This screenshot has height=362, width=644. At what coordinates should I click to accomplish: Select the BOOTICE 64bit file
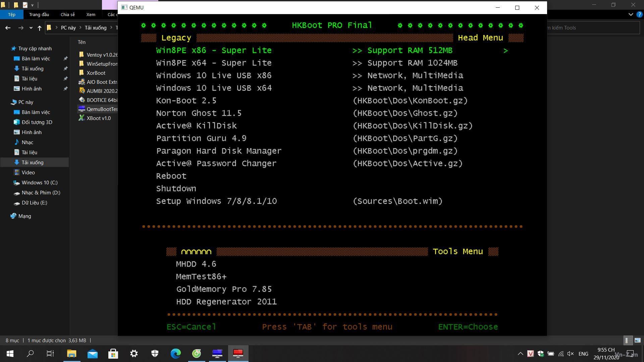click(x=98, y=100)
